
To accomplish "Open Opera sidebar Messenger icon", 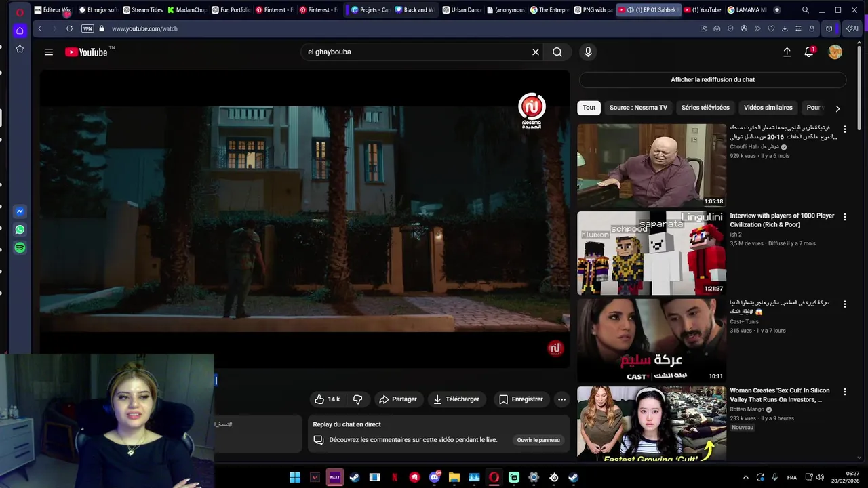I will click(20, 211).
